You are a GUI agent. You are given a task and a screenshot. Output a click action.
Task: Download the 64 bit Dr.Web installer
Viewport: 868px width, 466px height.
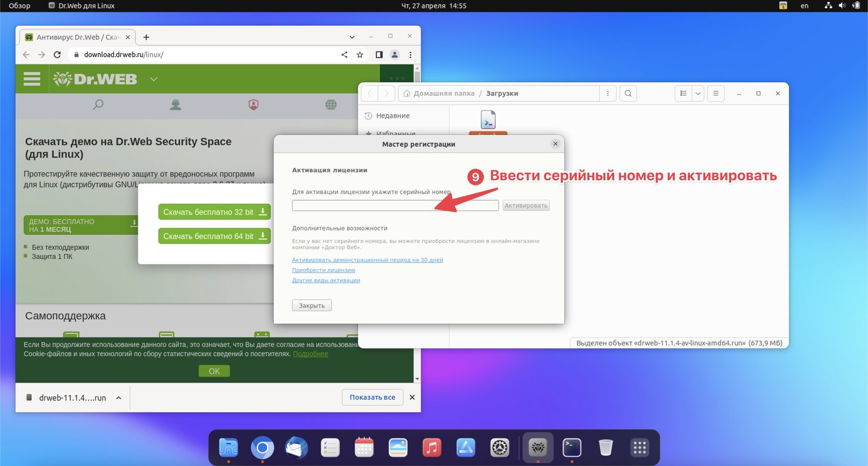pyautogui.click(x=214, y=236)
